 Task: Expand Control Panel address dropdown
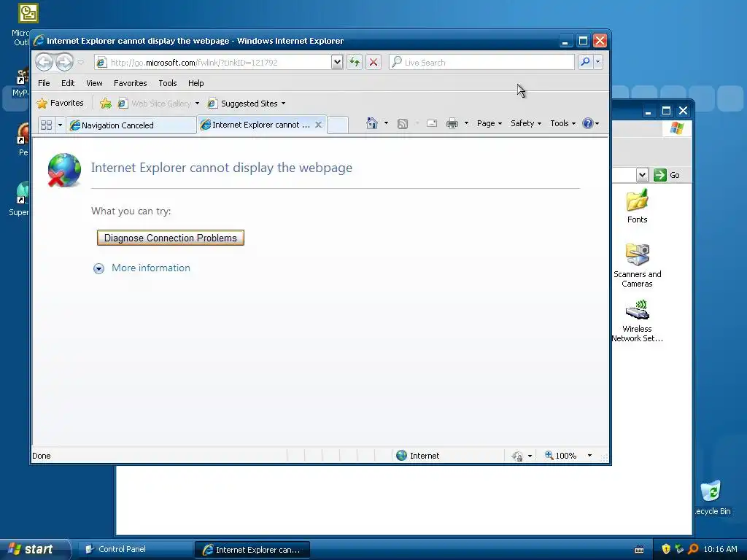(642, 175)
